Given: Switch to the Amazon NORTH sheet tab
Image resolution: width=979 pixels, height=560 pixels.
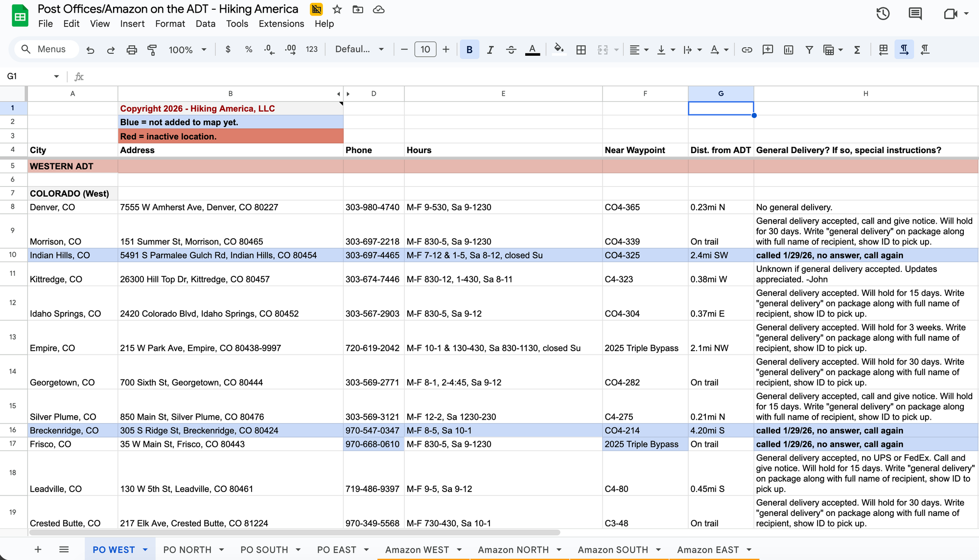Looking at the screenshot, I should coord(513,550).
